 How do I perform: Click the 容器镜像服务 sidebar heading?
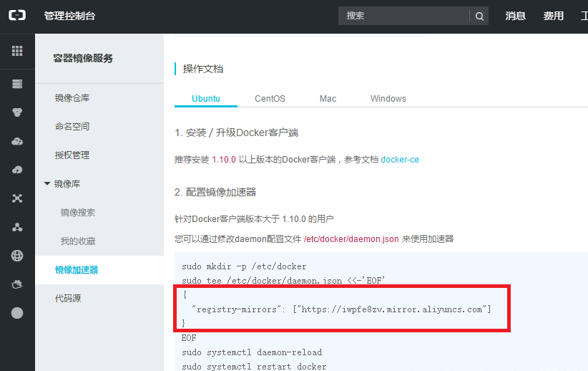click(83, 58)
